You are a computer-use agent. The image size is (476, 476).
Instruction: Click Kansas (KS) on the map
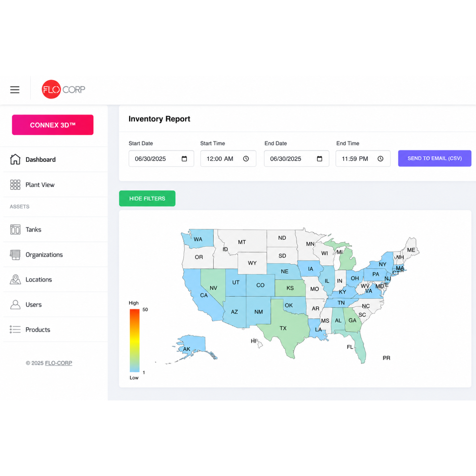pyautogui.click(x=290, y=288)
